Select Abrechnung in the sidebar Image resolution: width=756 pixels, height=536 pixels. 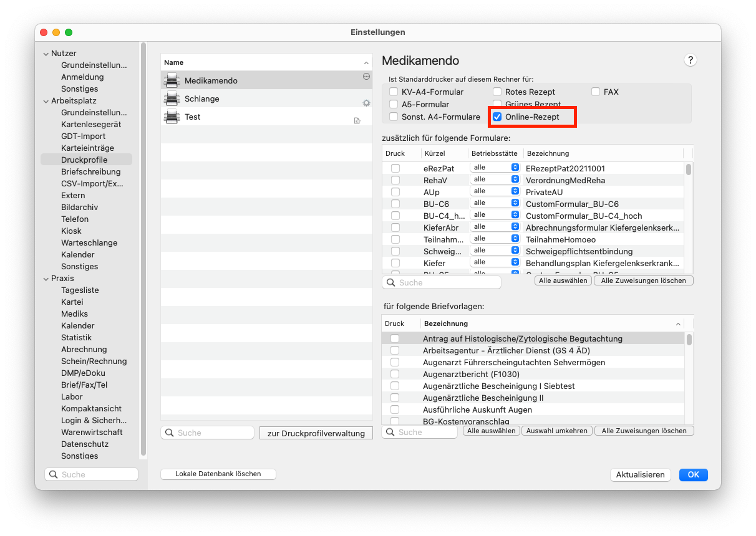tap(84, 349)
